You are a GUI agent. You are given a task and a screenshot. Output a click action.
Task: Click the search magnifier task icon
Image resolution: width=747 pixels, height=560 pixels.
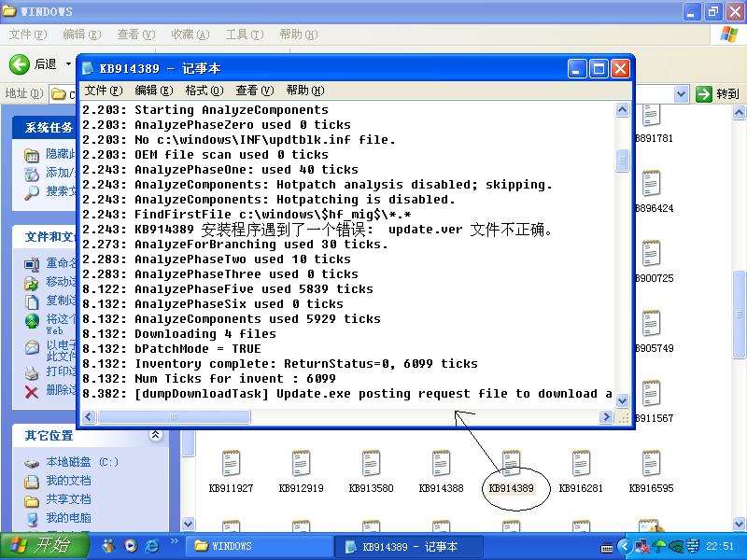click(x=32, y=192)
